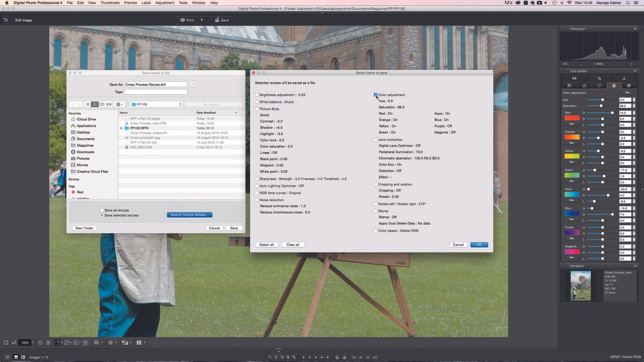Click Select all in the Select items dialog
The image size is (644, 362).
pos(266,245)
